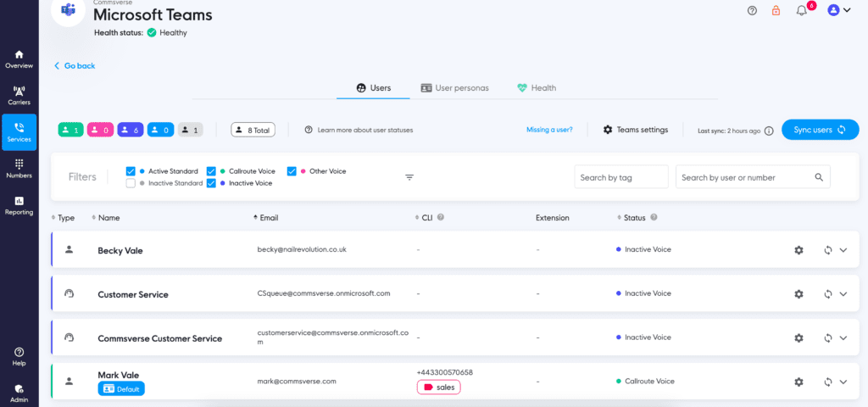Click the help question mark icon in header
Image resolution: width=868 pixels, height=407 pixels.
[x=752, y=10]
